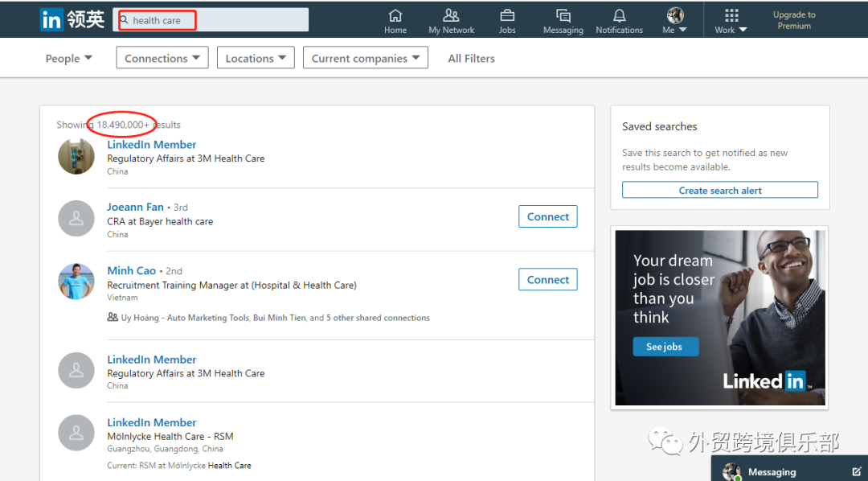Open All Filters

pos(471,58)
